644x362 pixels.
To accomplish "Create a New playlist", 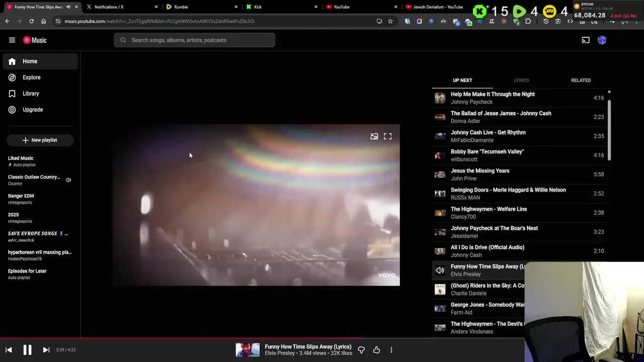I will tap(40, 140).
